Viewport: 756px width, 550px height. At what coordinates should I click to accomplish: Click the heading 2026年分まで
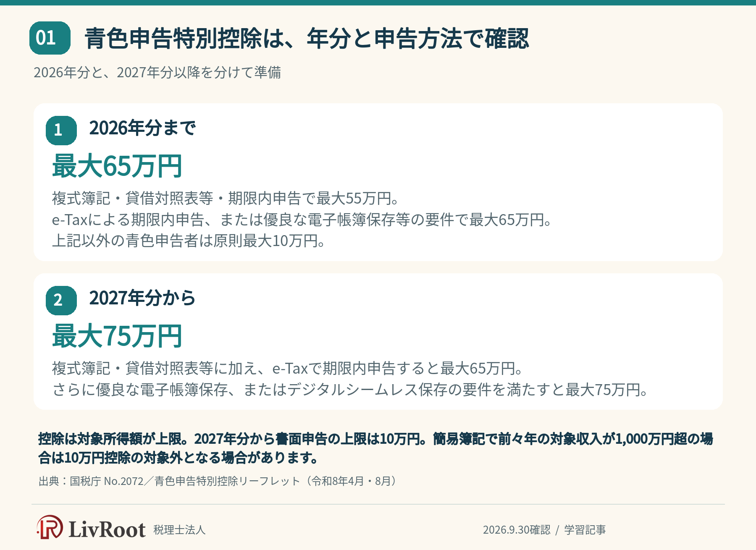142,128
